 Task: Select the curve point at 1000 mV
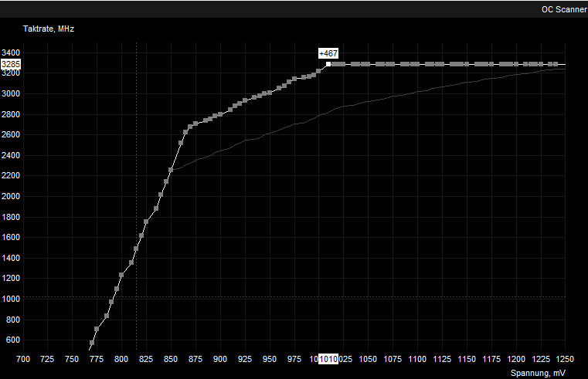coord(319,71)
